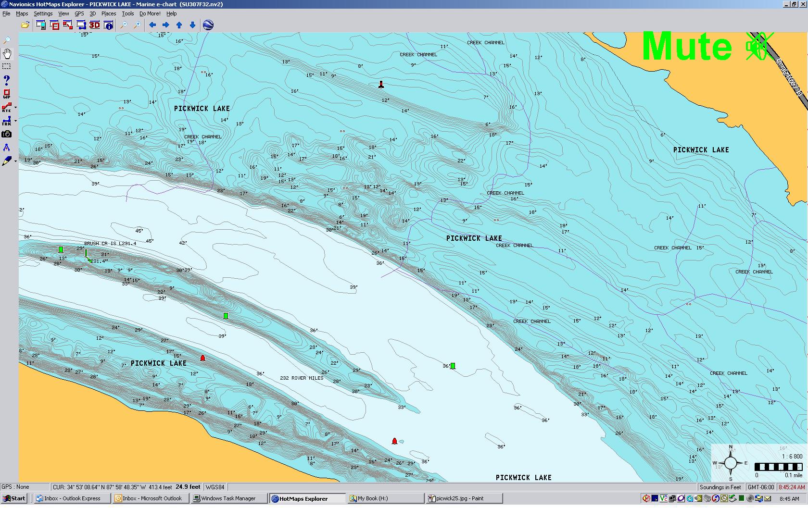This screenshot has width=808, height=532.
Task: Switch to Windows Task Manager in taskbar
Action: click(x=228, y=498)
